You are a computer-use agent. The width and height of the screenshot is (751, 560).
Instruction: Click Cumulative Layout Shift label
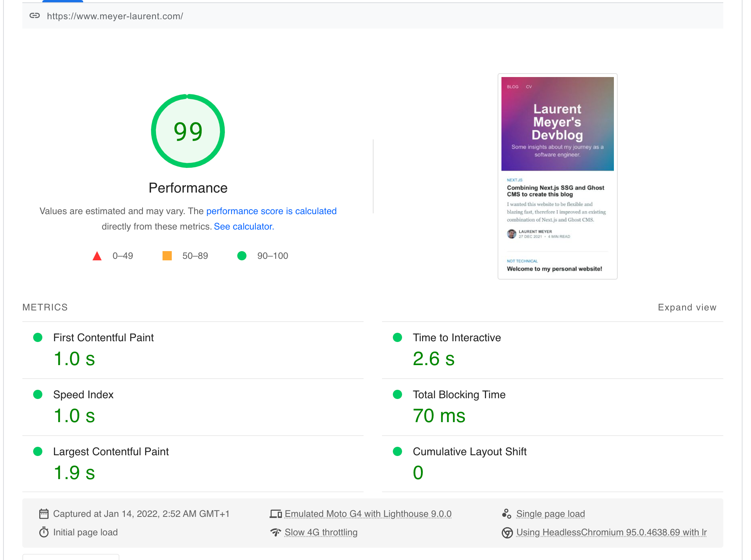[x=470, y=452]
